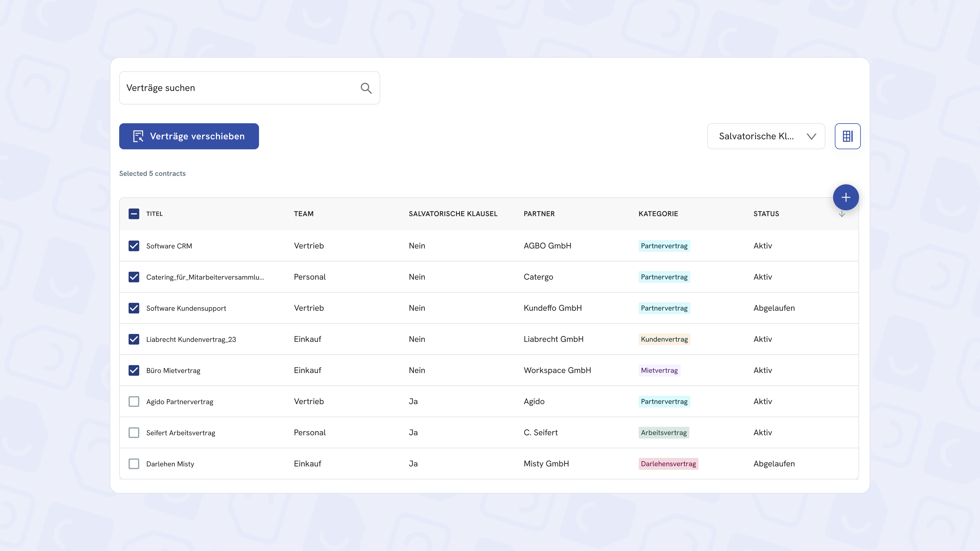Check the Seifert Arbeitsvertrag checkbox
980x551 pixels.
[x=134, y=432]
